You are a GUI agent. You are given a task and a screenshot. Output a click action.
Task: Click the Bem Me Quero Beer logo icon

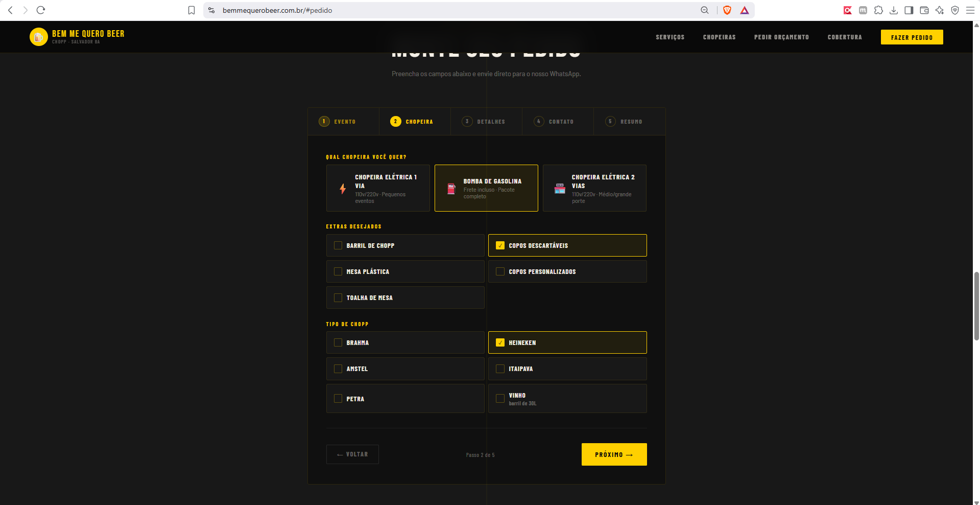point(39,37)
